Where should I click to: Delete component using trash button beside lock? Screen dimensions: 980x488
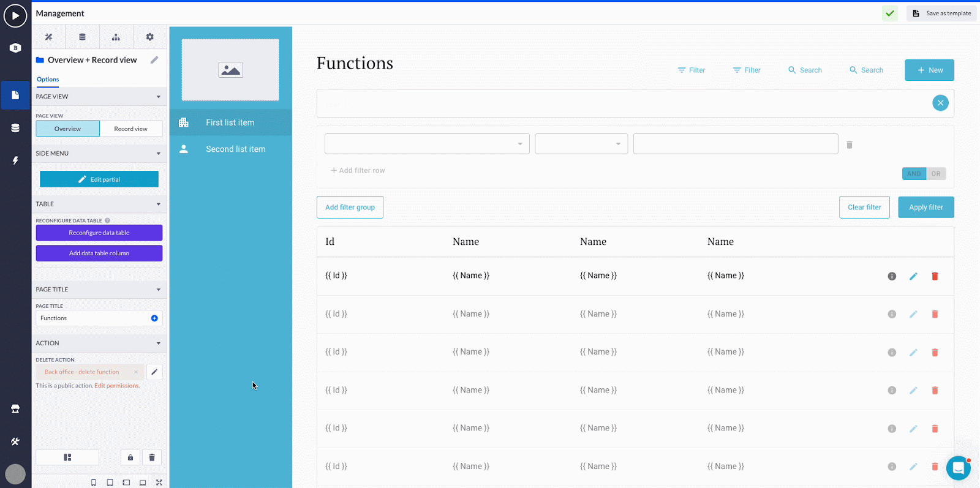pos(152,457)
